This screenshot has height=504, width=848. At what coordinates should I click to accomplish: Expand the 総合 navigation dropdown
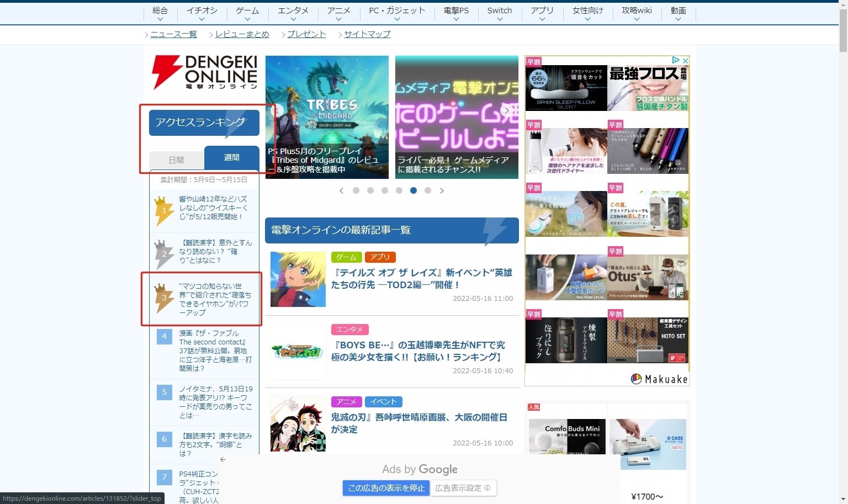[x=160, y=14]
